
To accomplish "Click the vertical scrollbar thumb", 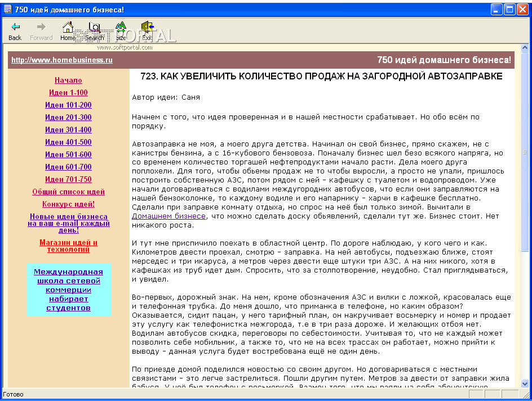I will (525, 152).
